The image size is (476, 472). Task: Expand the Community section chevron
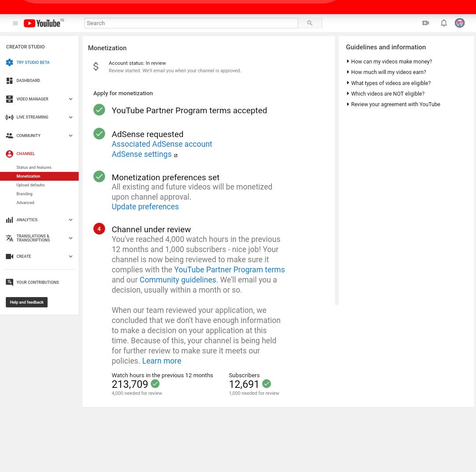point(71,136)
